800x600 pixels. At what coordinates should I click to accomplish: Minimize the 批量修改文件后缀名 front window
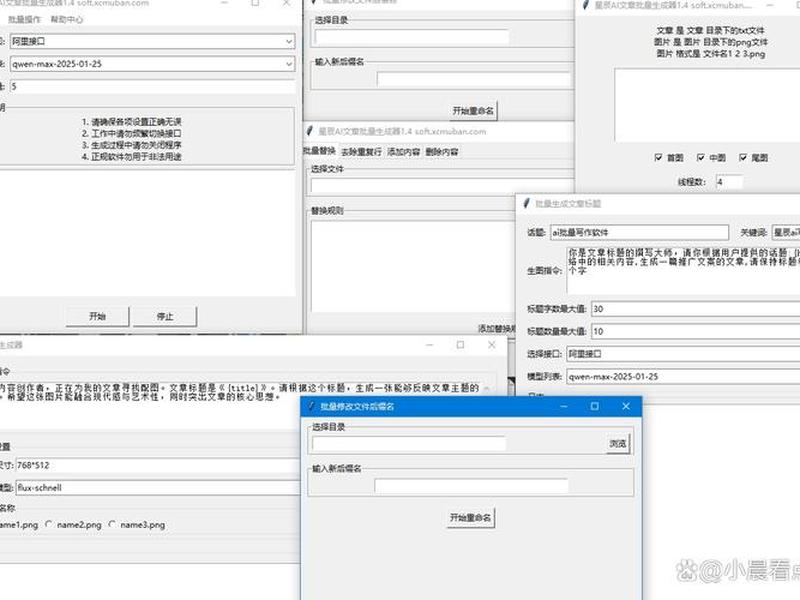pos(564,406)
